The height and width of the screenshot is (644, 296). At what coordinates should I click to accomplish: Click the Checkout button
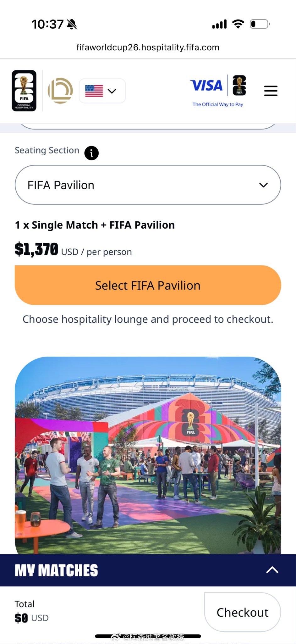click(x=242, y=612)
